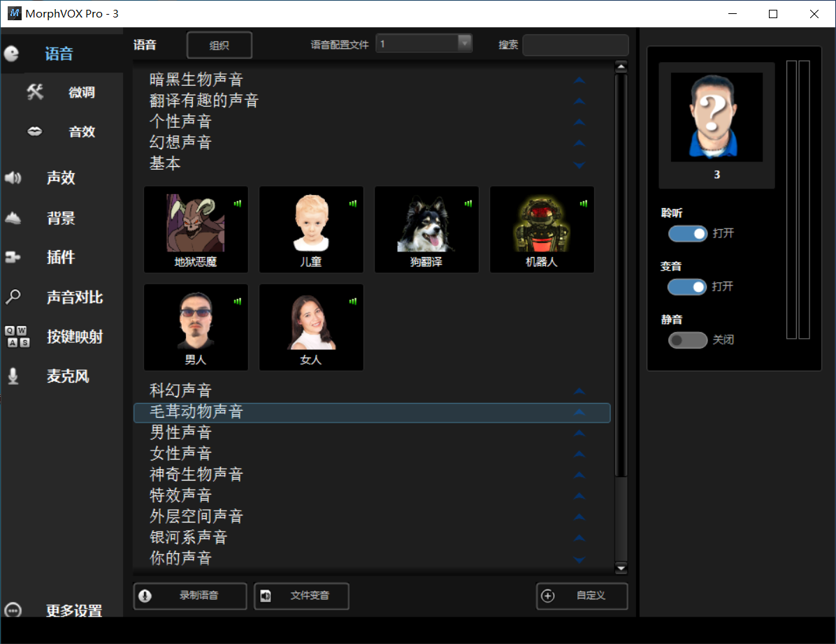The image size is (836, 644).
Task: Click the green signal icon on 机器人
Action: point(583,203)
